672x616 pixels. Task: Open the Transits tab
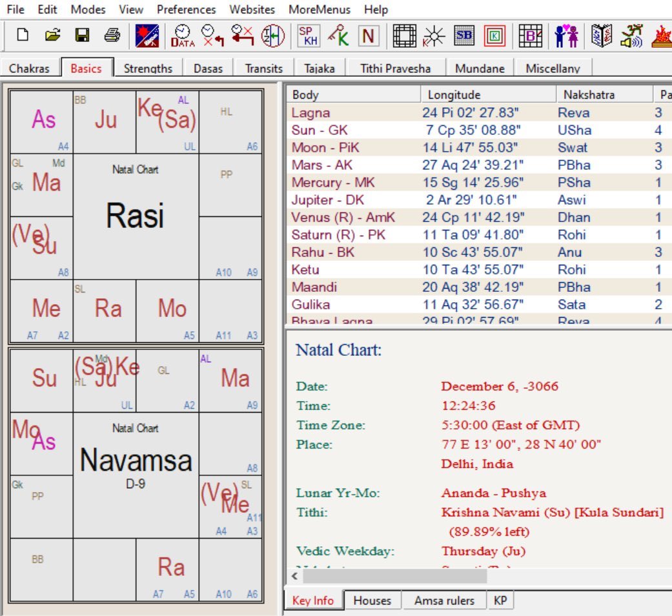pos(263,68)
